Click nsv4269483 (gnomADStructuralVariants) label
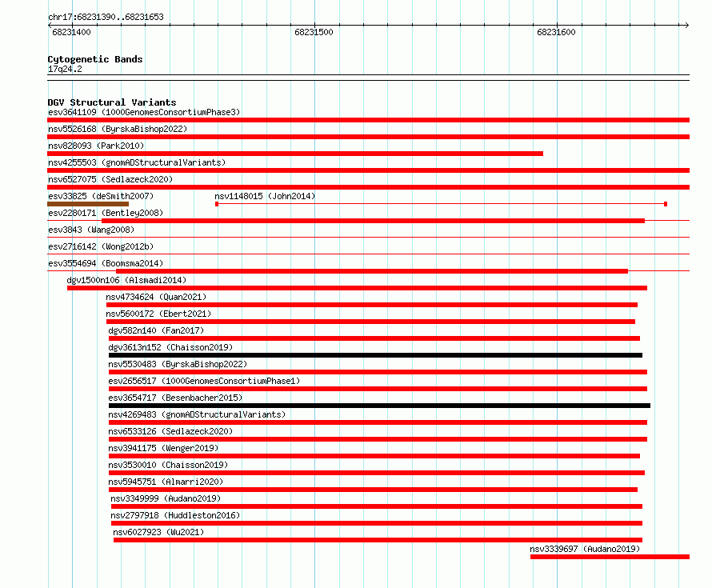The height and width of the screenshot is (588, 712). coord(197,414)
